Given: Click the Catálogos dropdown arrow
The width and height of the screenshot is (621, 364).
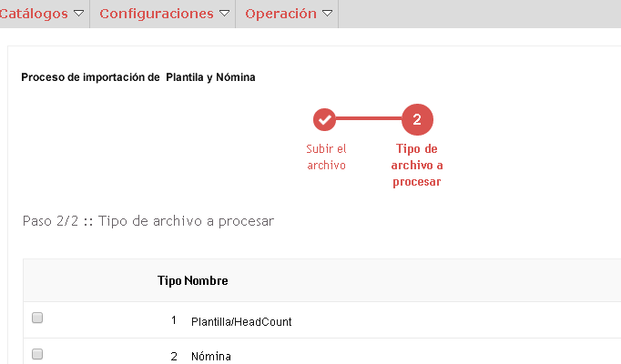Looking at the screenshot, I should [x=79, y=14].
